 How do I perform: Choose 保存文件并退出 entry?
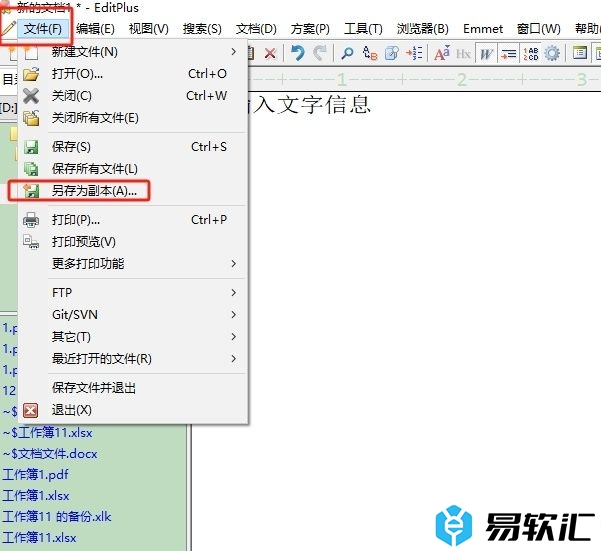point(133,388)
